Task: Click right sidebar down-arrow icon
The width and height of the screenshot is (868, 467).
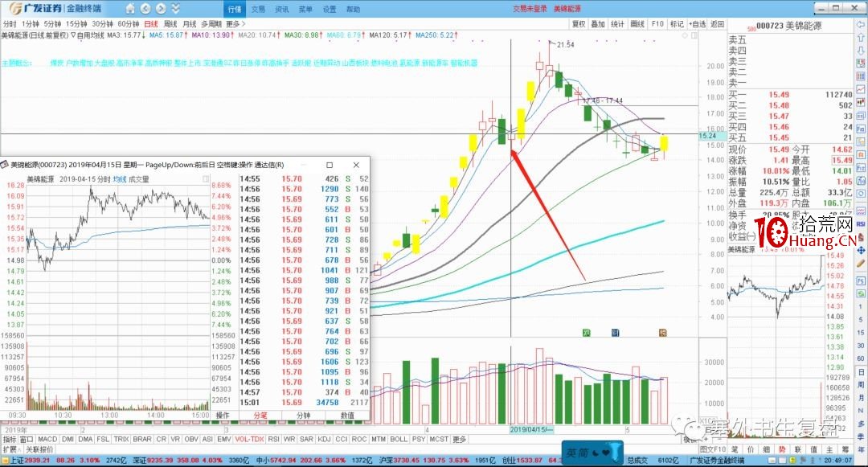Action: 861,51
